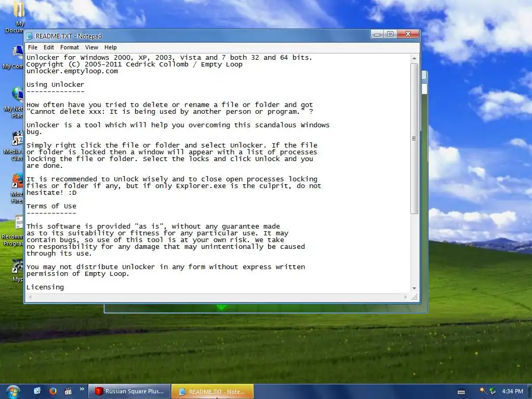Click the 'Terms of Use' heading
Image resolution: width=532 pixels, height=399 pixels.
pos(51,206)
